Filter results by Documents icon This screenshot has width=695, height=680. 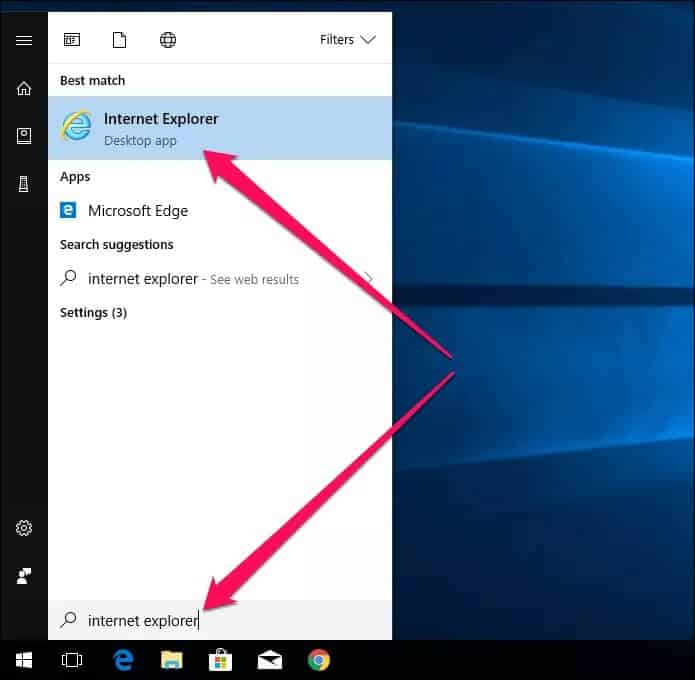click(119, 40)
